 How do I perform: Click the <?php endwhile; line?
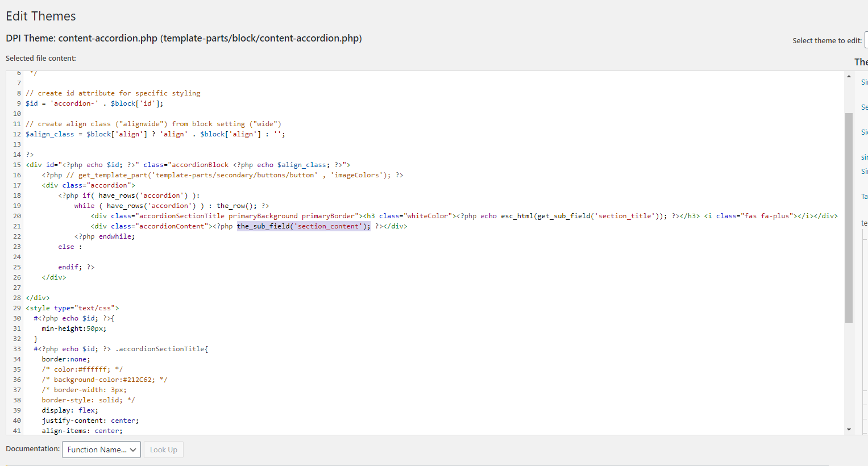(x=105, y=236)
